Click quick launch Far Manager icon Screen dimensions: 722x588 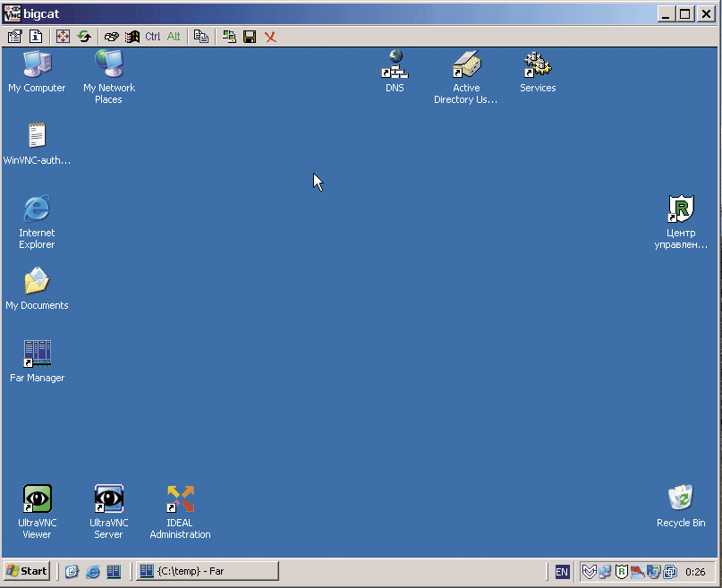pos(114,571)
